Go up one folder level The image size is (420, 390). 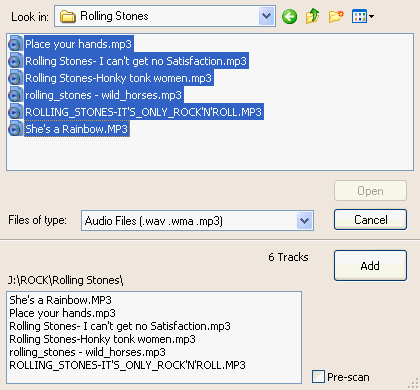[x=312, y=16]
